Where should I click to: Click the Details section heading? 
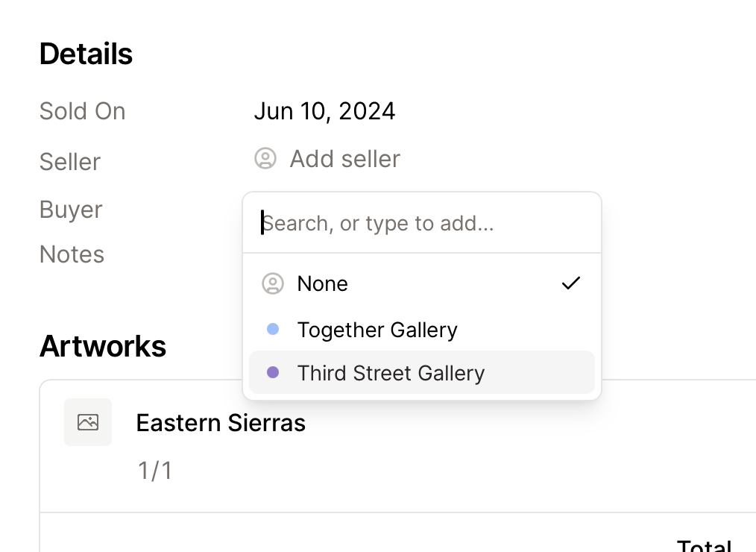pyautogui.click(x=86, y=54)
